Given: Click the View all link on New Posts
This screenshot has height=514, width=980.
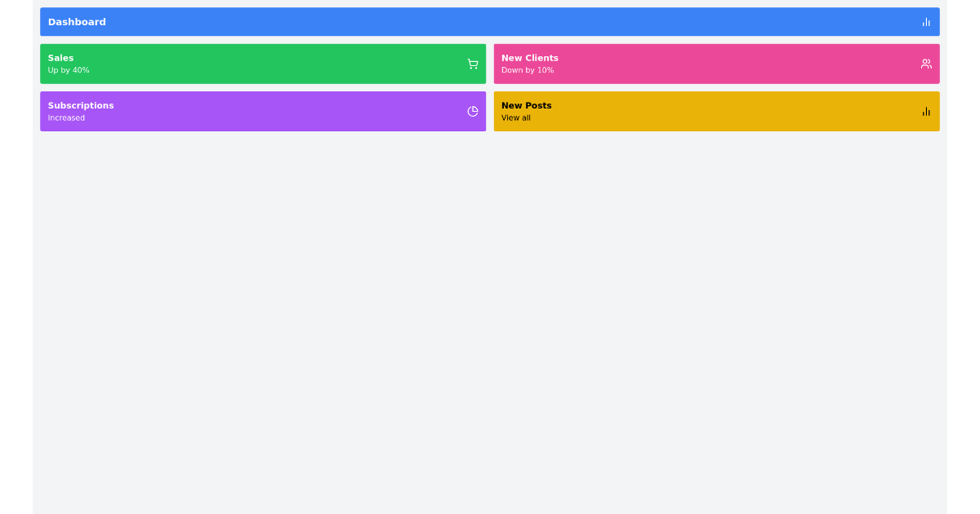Looking at the screenshot, I should click(x=516, y=117).
